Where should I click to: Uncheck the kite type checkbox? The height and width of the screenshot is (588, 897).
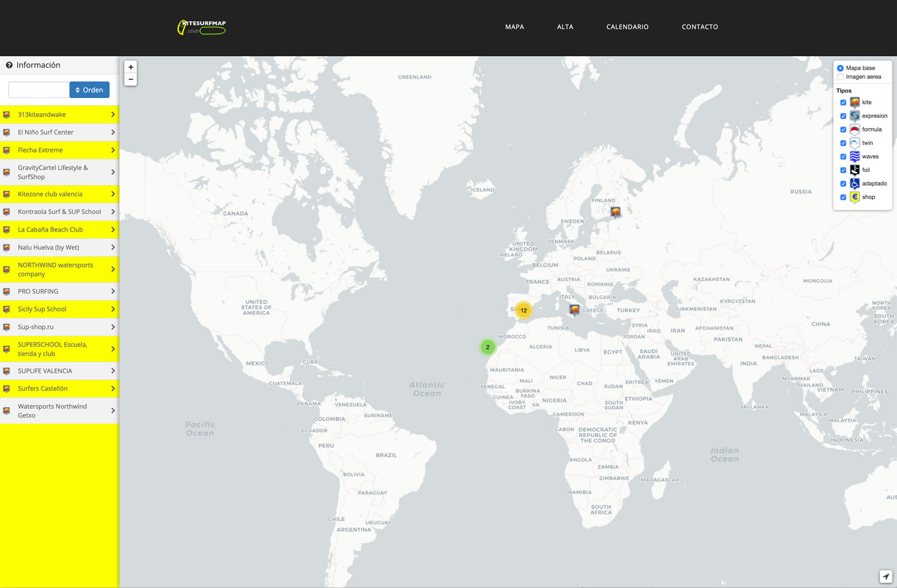tap(843, 103)
